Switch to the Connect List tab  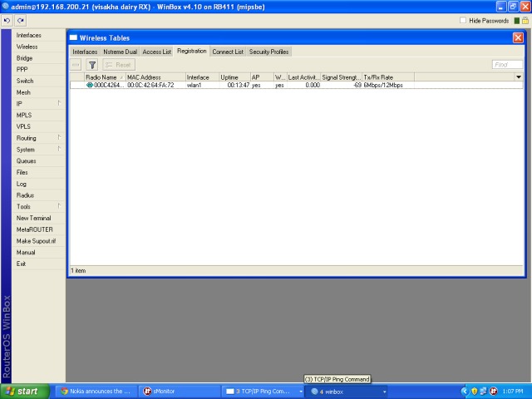228,52
